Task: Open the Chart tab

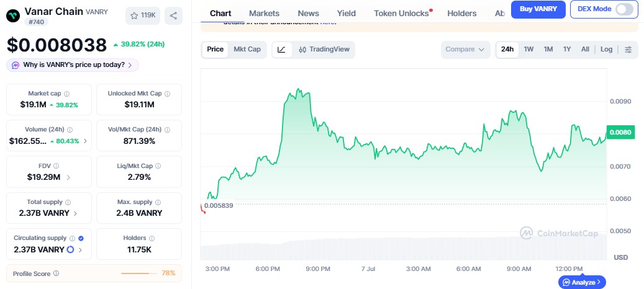Action: tap(220, 14)
